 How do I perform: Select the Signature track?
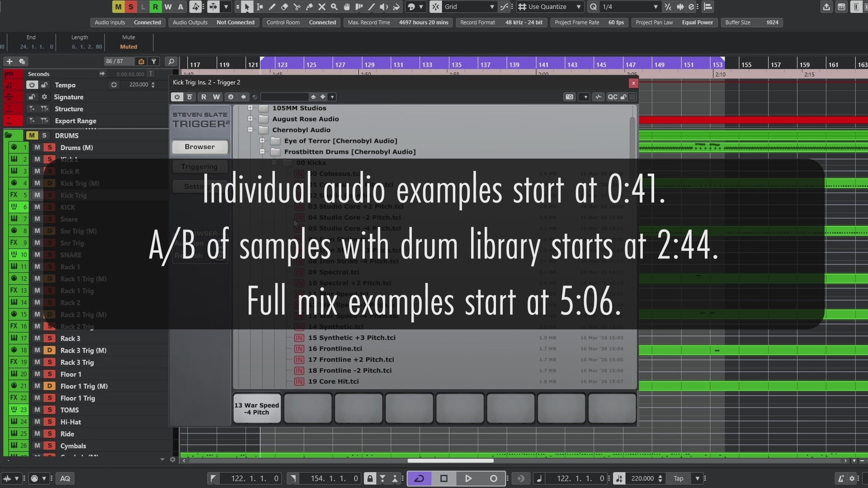(x=69, y=97)
